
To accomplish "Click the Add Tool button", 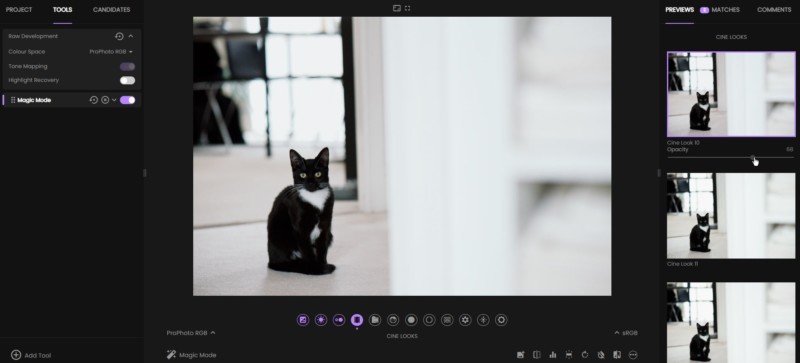I will (31, 355).
